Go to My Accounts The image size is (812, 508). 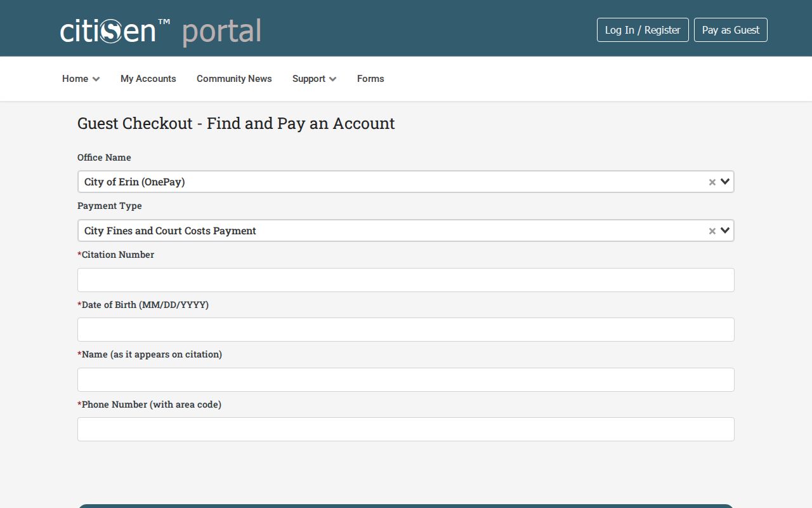(x=148, y=79)
